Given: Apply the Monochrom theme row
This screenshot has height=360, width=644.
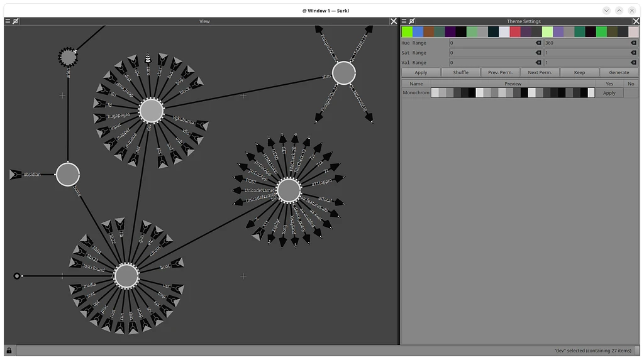Looking at the screenshot, I should coord(609,93).
